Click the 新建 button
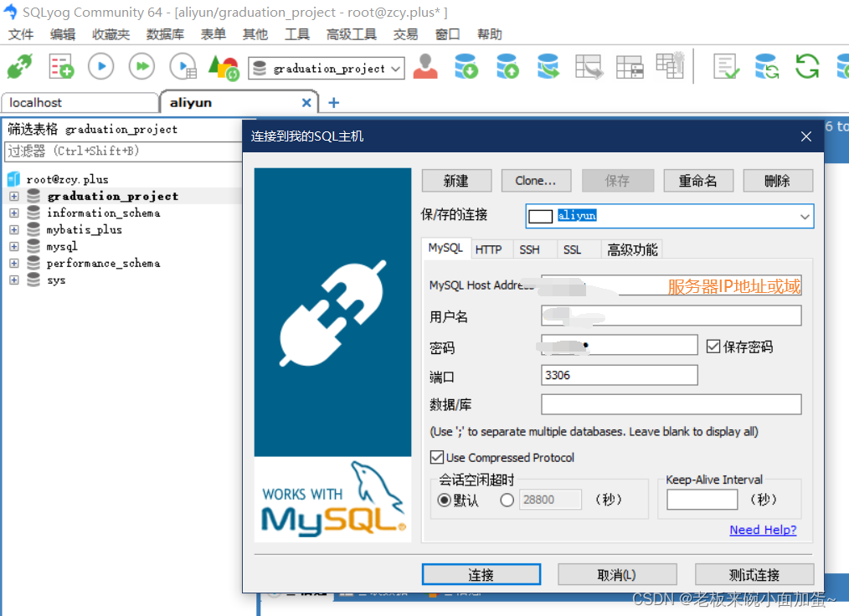Screen dimensions: 849x616 tap(456, 181)
